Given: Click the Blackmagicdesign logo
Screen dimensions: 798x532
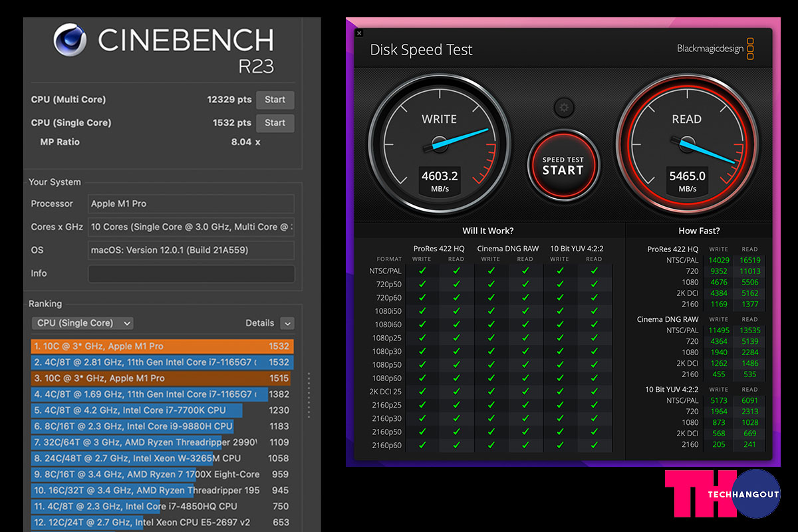Looking at the screenshot, I should tap(716, 49).
